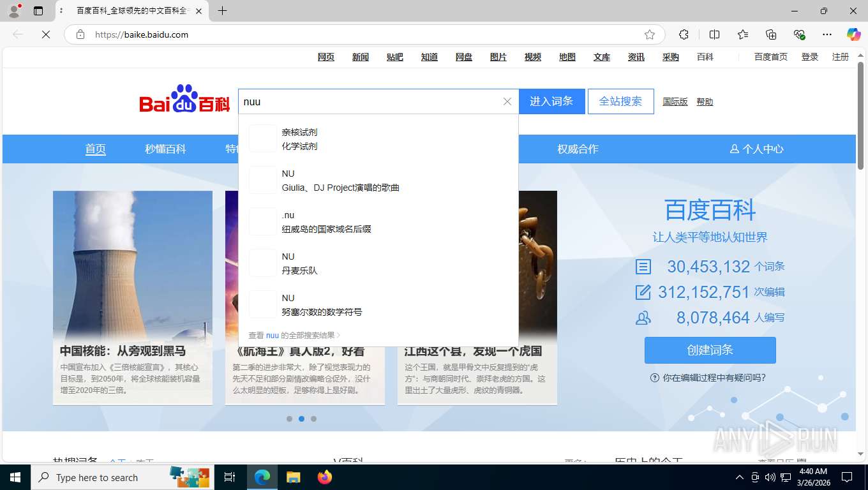868x490 pixels.
Task: Select suggestion NU Giulia、DJ Project song
Action: (x=378, y=181)
